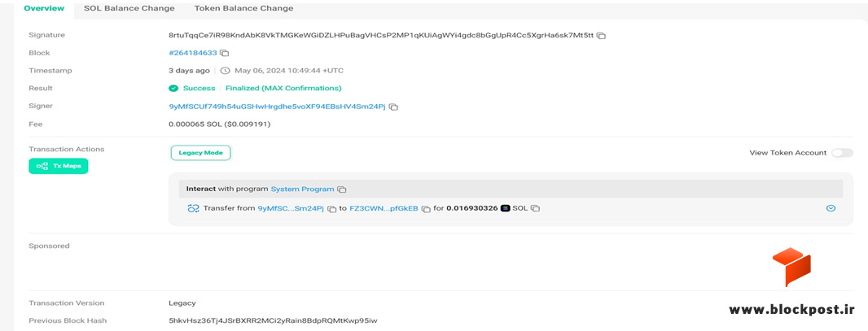Copy the signer address
The width and height of the screenshot is (868, 331).
pyautogui.click(x=393, y=107)
